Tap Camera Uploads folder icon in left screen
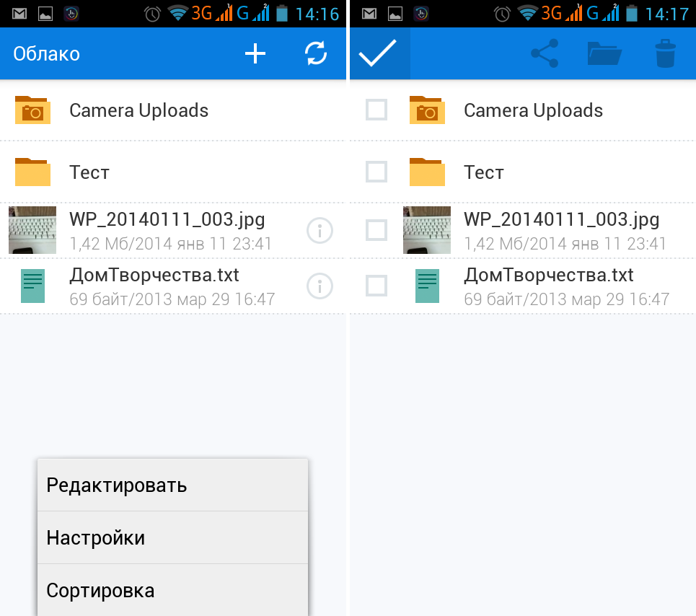 [x=32, y=110]
